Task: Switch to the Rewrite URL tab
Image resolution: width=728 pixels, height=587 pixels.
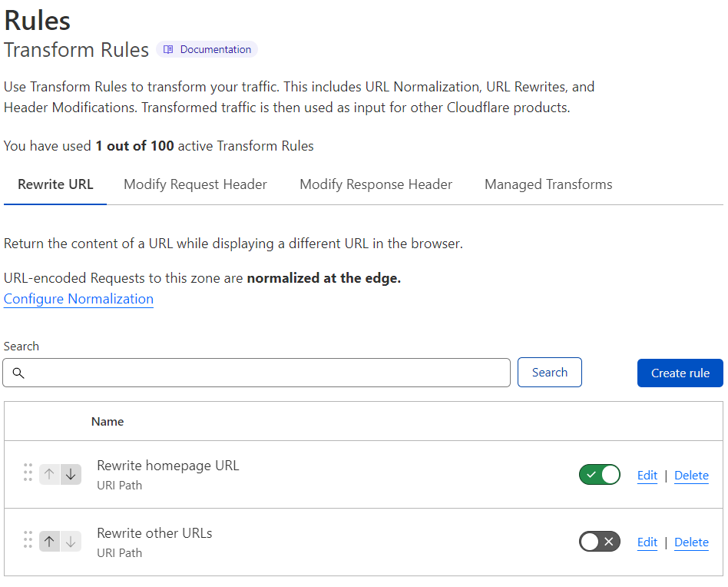Action: click(x=55, y=184)
